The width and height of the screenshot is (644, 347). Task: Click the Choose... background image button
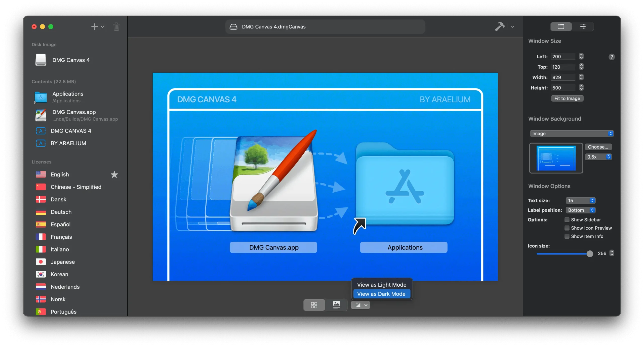click(x=598, y=147)
